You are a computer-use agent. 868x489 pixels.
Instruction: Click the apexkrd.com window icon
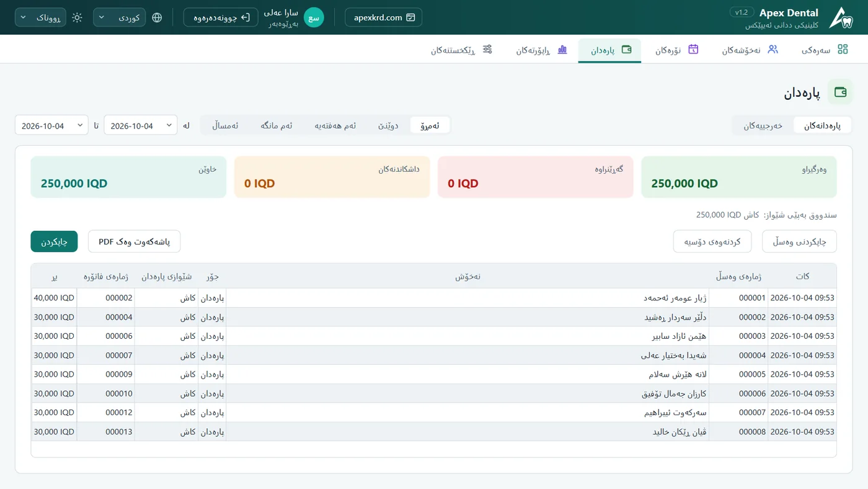tap(410, 17)
